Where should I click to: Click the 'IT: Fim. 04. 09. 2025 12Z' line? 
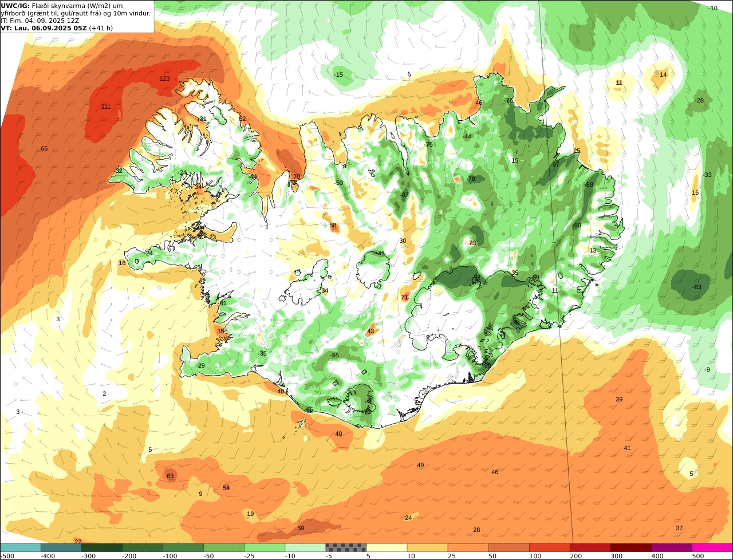[x=40, y=20]
